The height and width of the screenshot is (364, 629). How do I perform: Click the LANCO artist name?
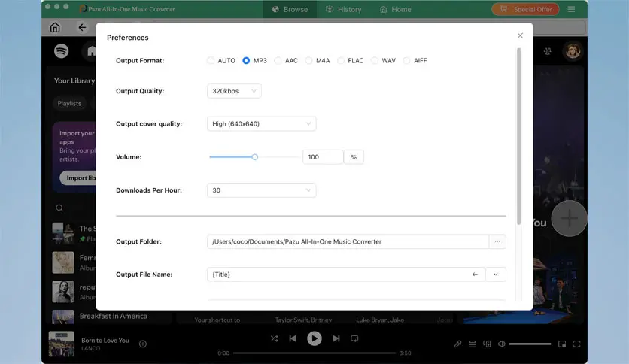coord(90,349)
